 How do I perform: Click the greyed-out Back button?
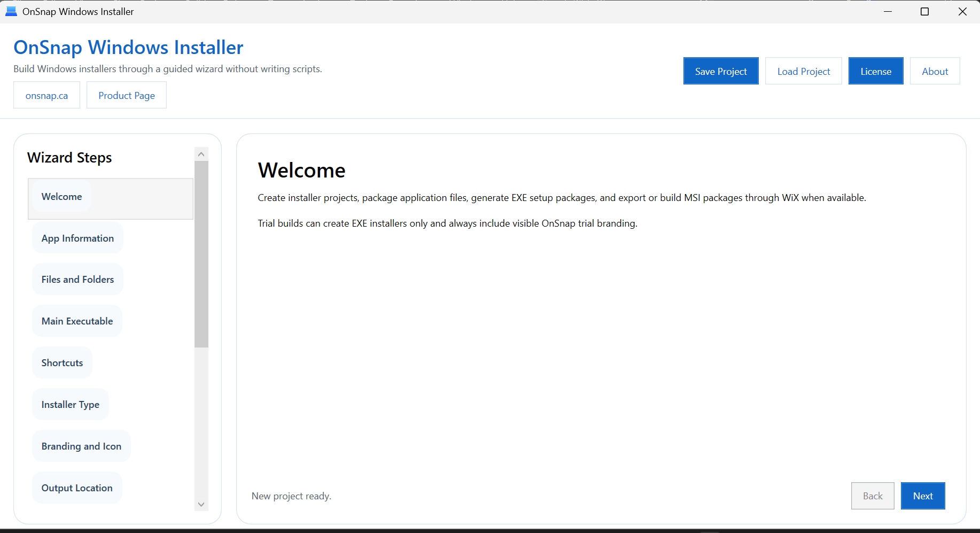point(873,496)
